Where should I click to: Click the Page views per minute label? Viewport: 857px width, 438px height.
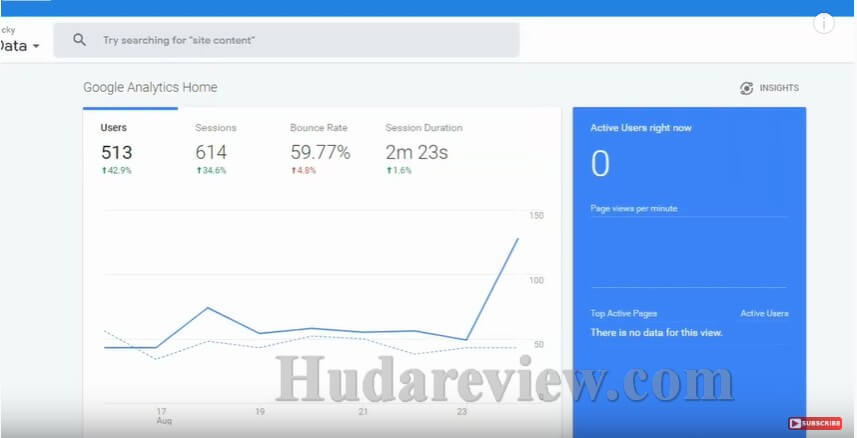[633, 208]
